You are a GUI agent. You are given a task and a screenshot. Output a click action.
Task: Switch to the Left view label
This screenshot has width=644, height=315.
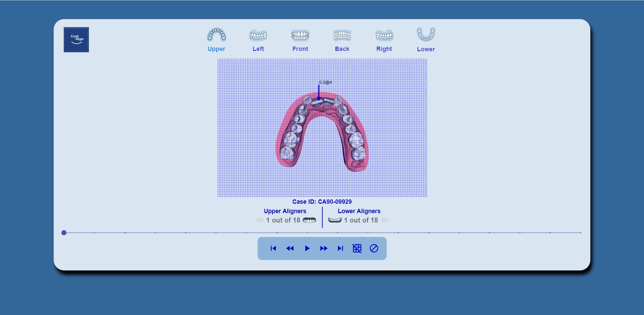tap(258, 49)
